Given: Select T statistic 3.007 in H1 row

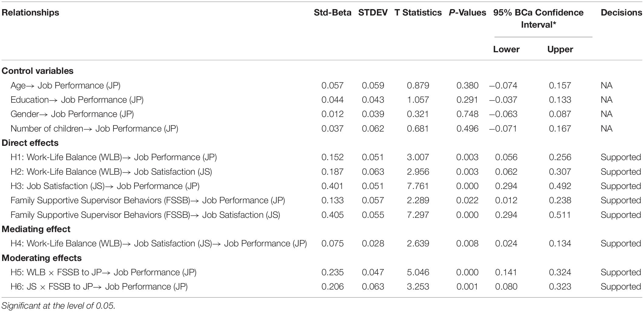Looking at the screenshot, I should coord(418,157).
